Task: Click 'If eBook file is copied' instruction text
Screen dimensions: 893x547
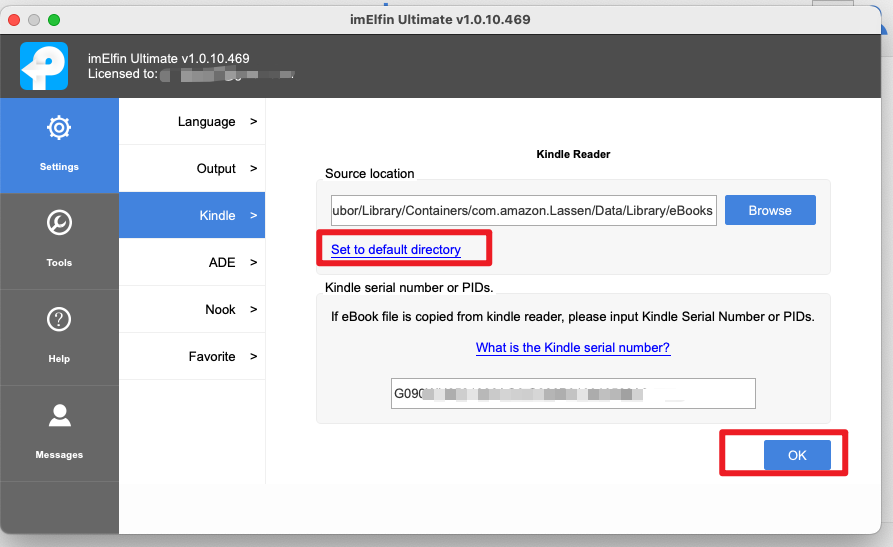Action: 572,317
